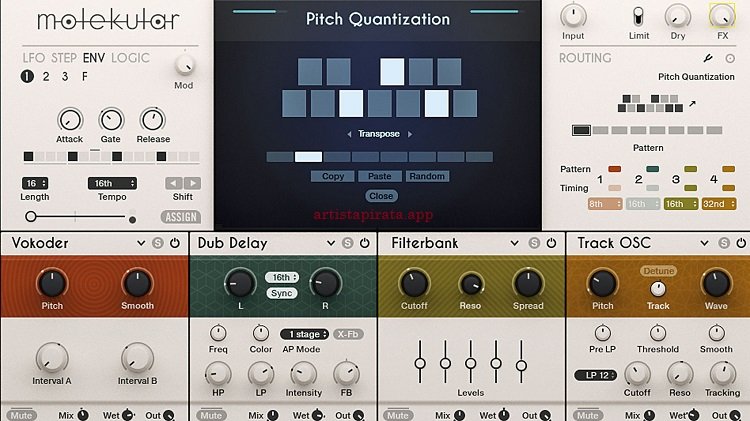The height and width of the screenshot is (421, 750).
Task: Click the Random button
Action: pyautogui.click(x=427, y=176)
